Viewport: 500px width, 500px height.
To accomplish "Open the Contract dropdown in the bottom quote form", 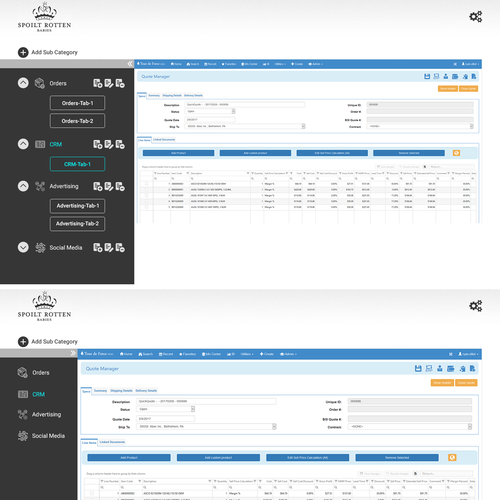I will coord(470,427).
